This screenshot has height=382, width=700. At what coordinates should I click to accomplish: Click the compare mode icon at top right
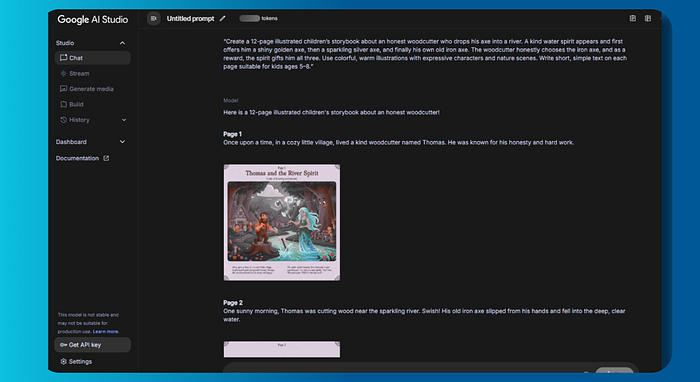(648, 18)
